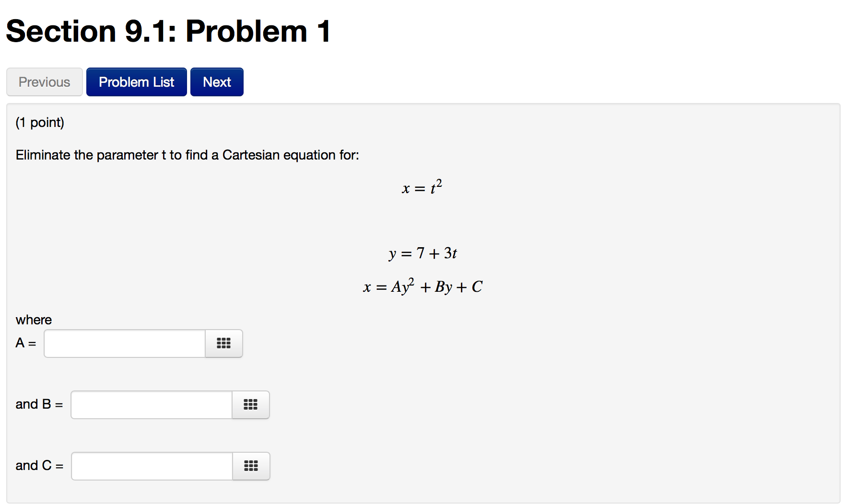Open the equation editor grid for B
The height and width of the screenshot is (504, 867).
click(250, 405)
